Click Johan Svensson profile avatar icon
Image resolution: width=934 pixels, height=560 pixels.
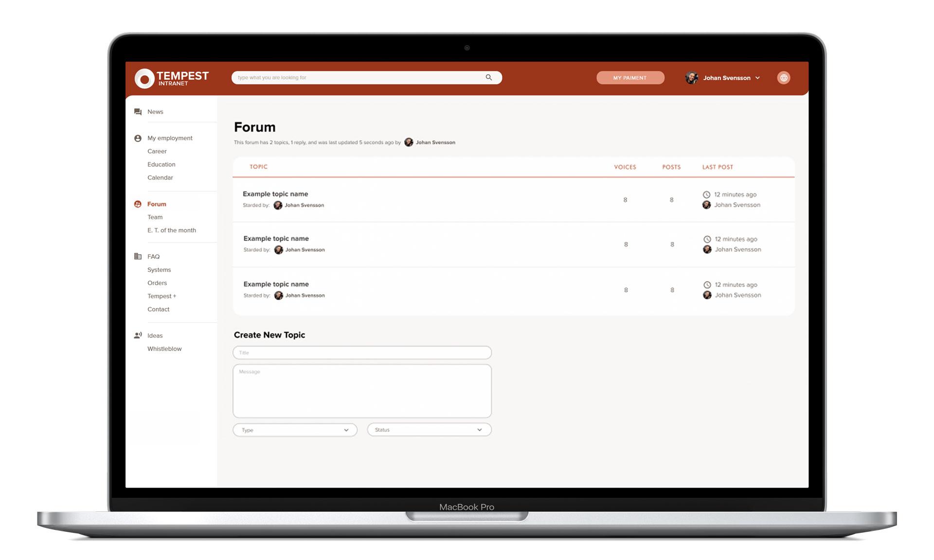pyautogui.click(x=692, y=77)
